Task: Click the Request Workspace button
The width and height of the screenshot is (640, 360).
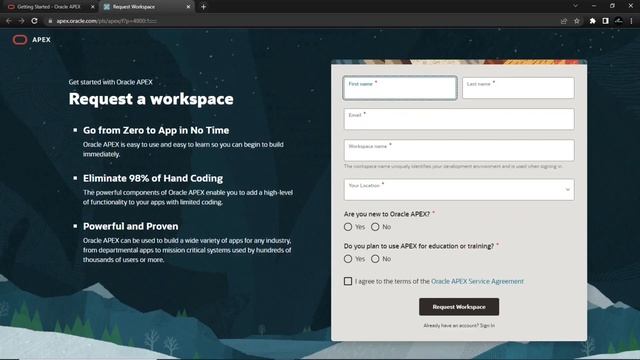Action: click(459, 307)
